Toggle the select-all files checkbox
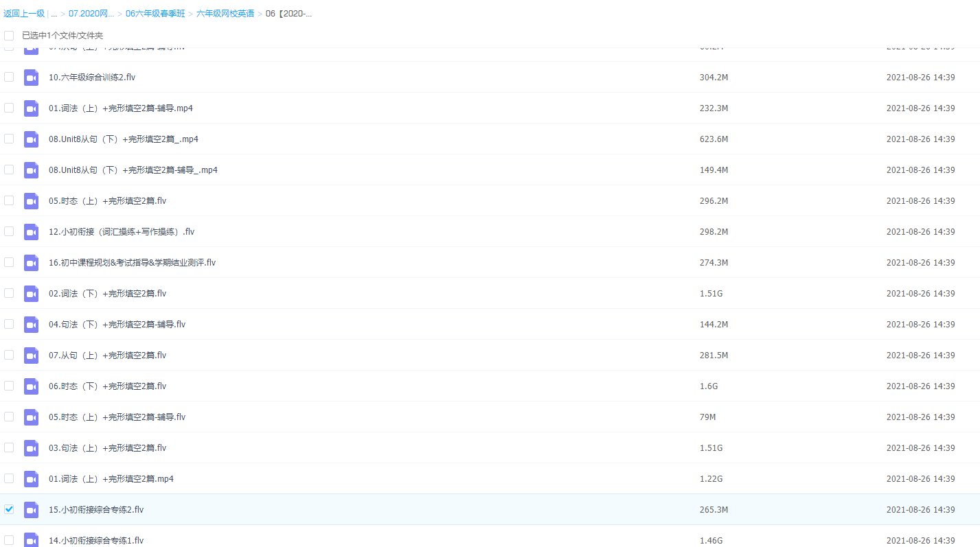Image resolution: width=980 pixels, height=547 pixels. [x=9, y=35]
